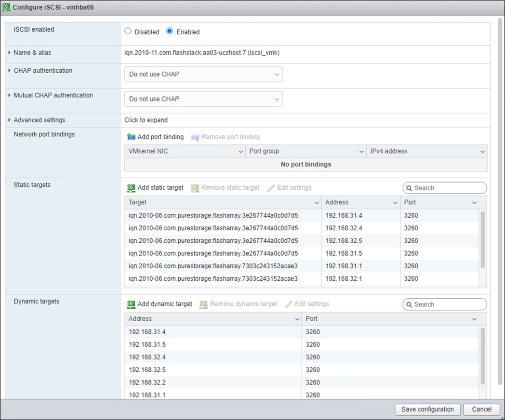Click the search magnifier in Static targets panel
The width and height of the screenshot is (505, 420).
(409, 187)
